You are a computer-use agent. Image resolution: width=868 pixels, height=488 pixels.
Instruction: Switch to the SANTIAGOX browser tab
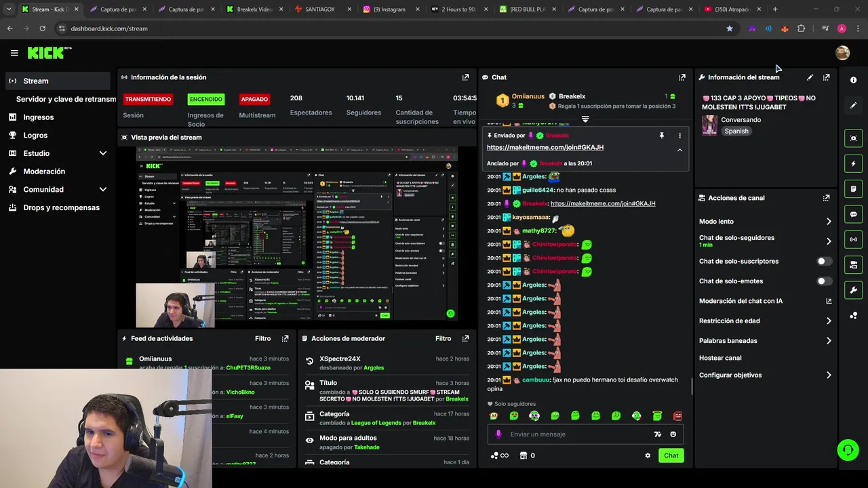point(322,9)
